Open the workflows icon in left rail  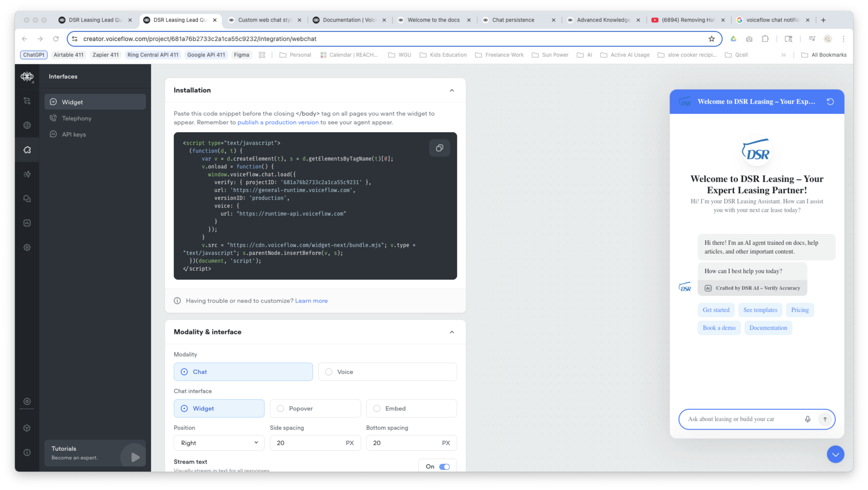pyautogui.click(x=27, y=101)
